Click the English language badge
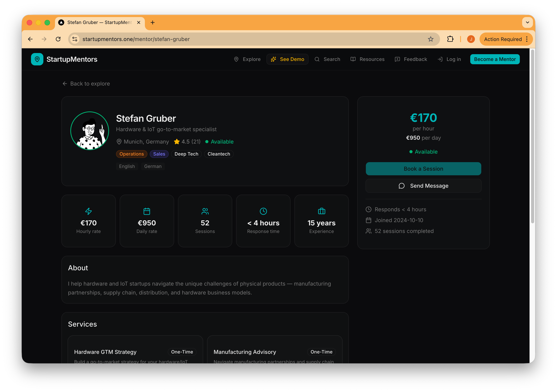Viewport: 557px width, 392px height. point(127,166)
